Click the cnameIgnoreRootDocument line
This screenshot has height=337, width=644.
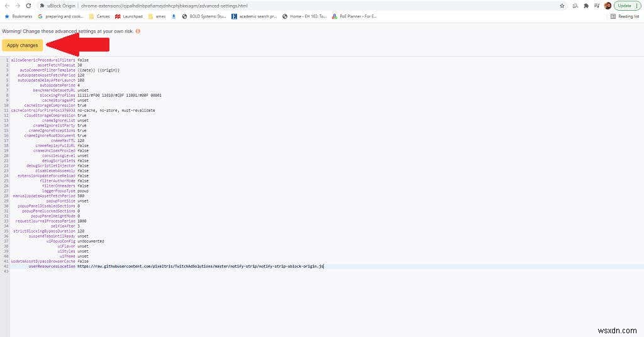(55, 135)
